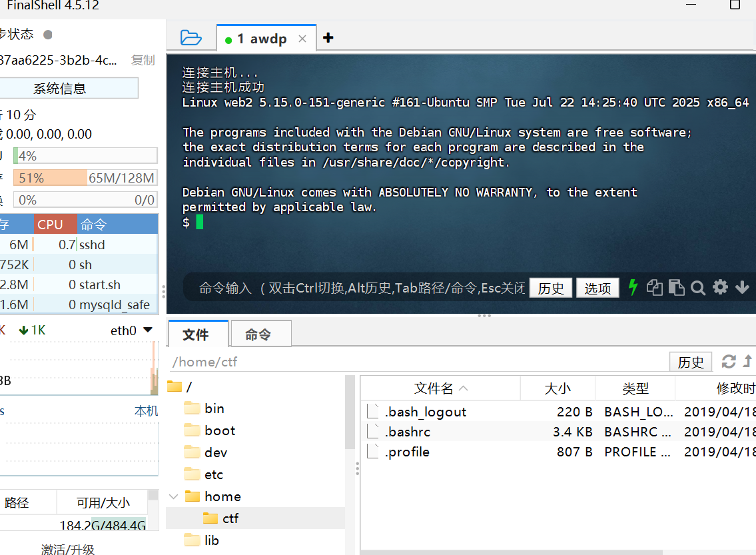The width and height of the screenshot is (756, 555).
Task: Select the sh process row
Action: coord(79,265)
